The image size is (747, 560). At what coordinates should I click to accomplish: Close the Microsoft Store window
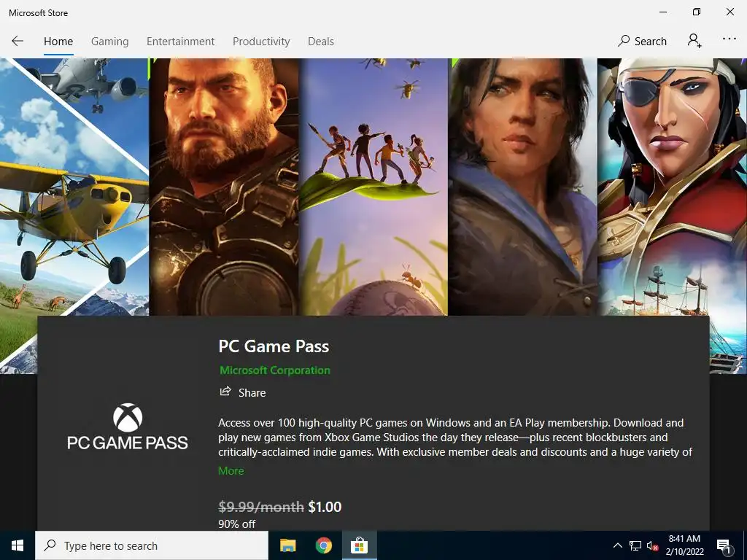click(x=729, y=12)
